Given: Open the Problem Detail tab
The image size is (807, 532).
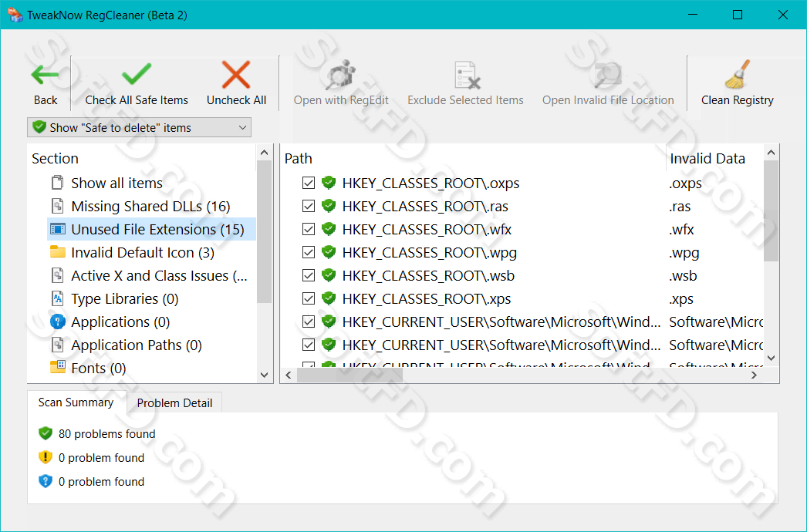Looking at the screenshot, I should tap(174, 403).
